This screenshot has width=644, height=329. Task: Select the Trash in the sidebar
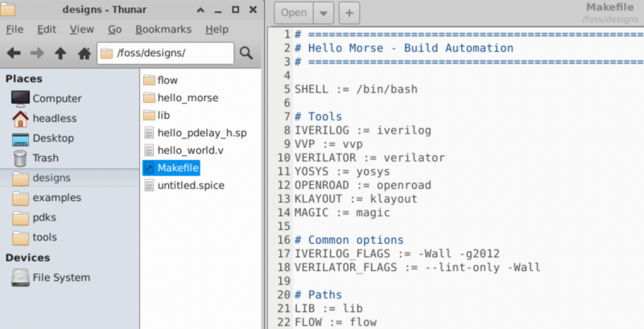45,158
